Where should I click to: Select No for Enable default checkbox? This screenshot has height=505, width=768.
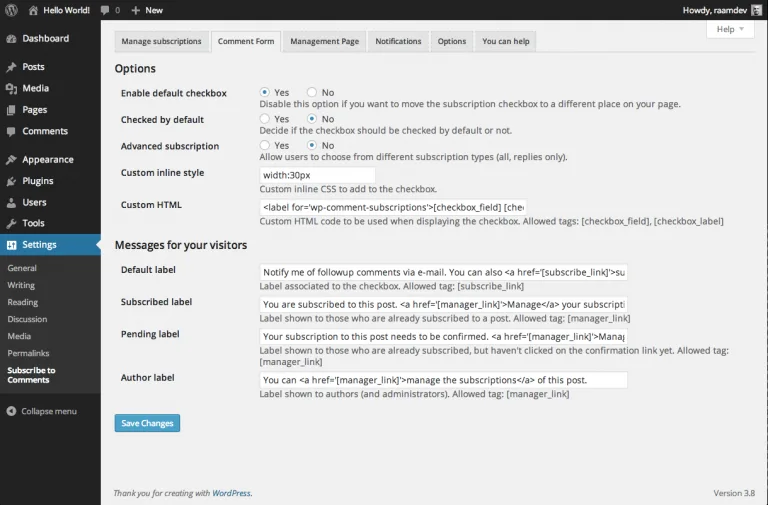pos(313,93)
